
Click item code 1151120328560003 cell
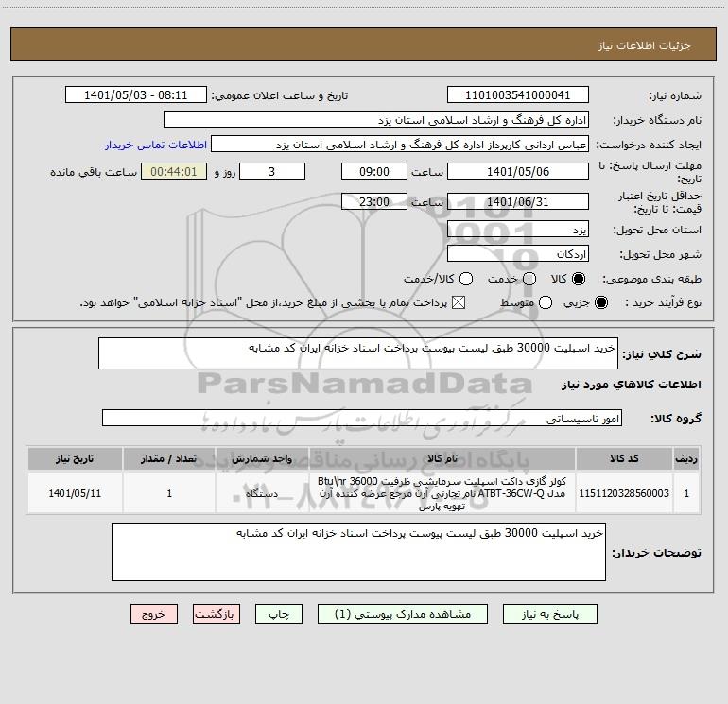point(624,493)
